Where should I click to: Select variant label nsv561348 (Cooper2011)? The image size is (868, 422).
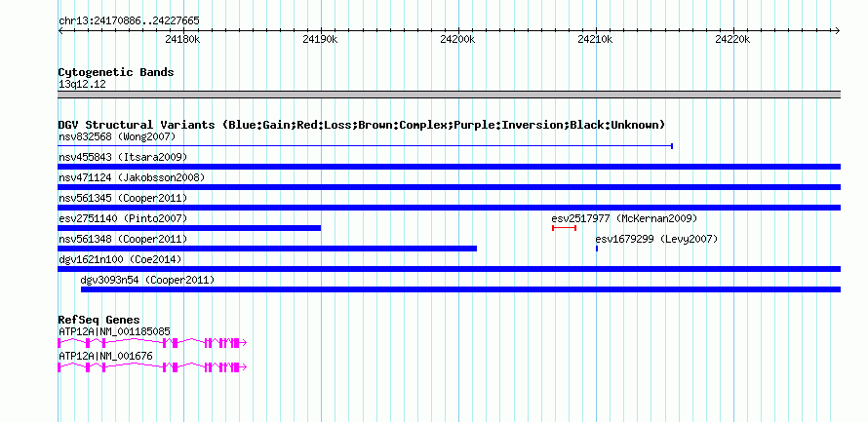pos(123,239)
